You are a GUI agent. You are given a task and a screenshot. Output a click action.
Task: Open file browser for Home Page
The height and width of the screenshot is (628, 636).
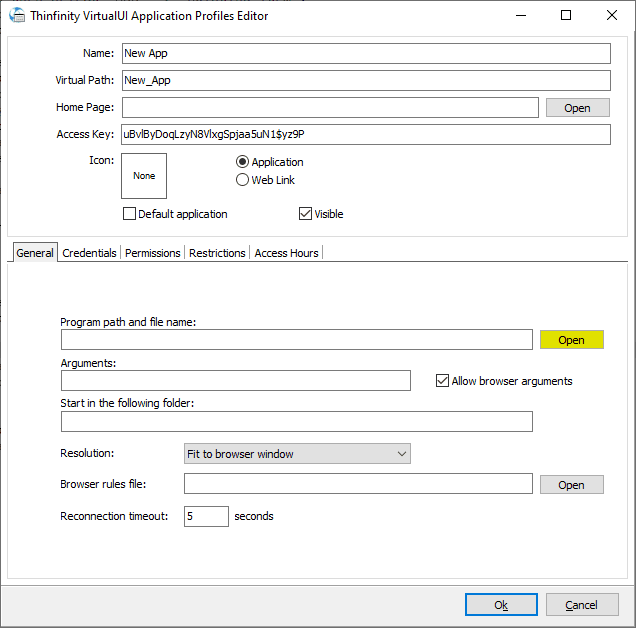577,108
